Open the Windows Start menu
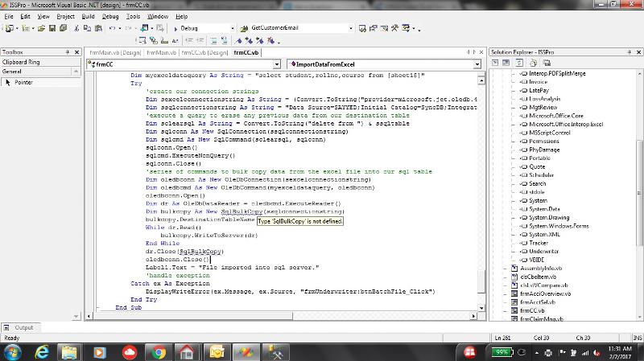 click(x=12, y=352)
